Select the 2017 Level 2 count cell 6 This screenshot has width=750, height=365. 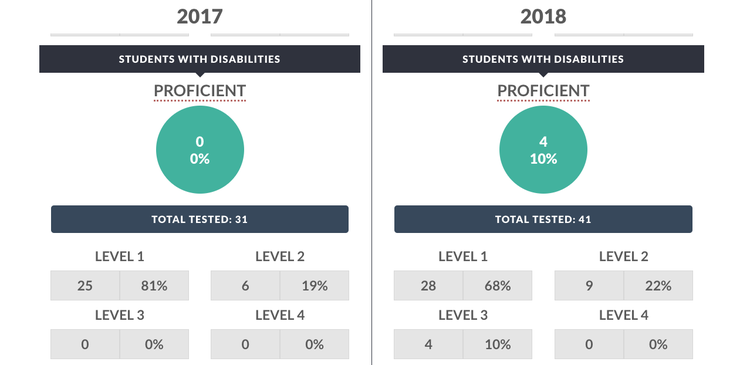245,286
